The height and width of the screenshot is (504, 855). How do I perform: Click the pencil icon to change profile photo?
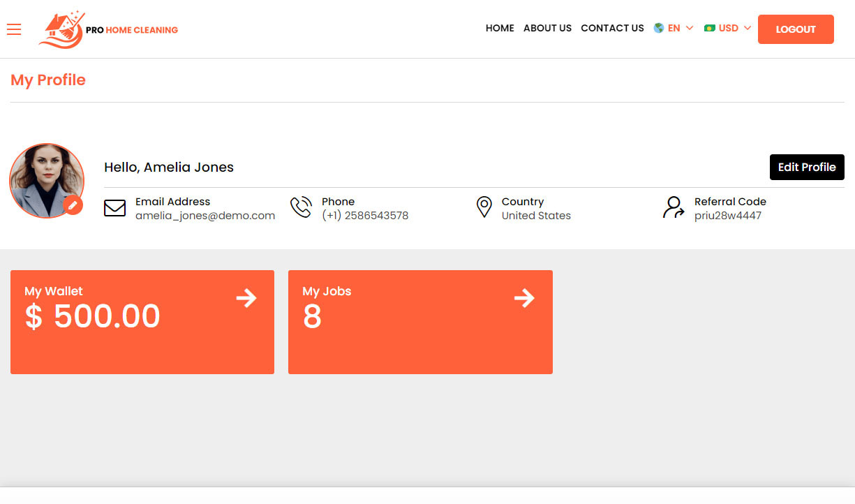(73, 206)
